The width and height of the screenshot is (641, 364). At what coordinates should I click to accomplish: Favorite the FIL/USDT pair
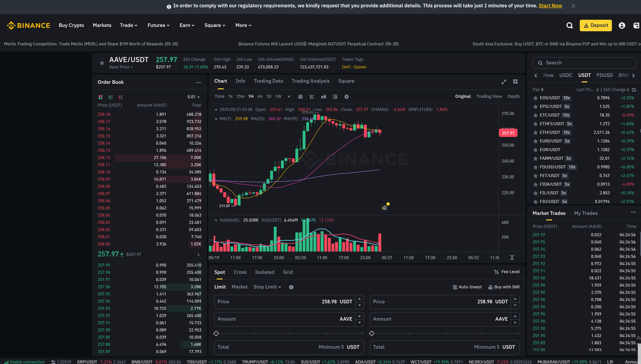[536, 193]
